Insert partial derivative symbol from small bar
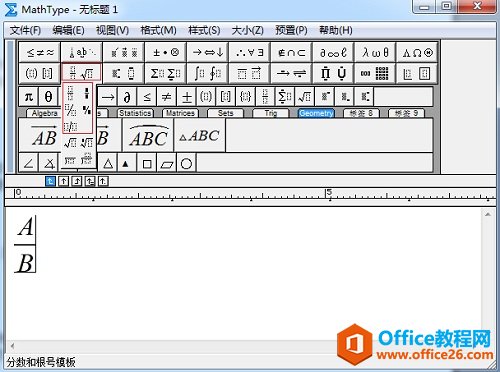Screen dimensions: 500x372 coord(127,97)
